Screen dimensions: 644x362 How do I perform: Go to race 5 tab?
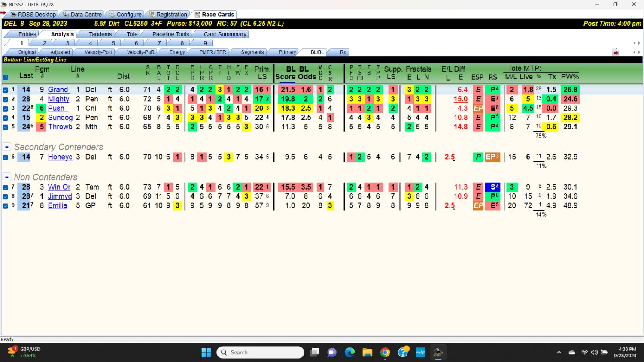113,43
